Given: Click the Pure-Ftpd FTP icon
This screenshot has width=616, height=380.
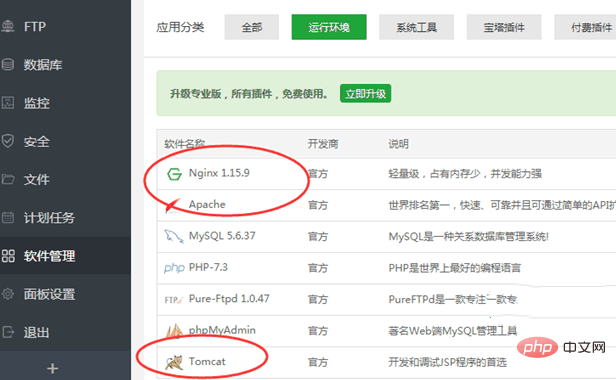Looking at the screenshot, I should [x=174, y=300].
